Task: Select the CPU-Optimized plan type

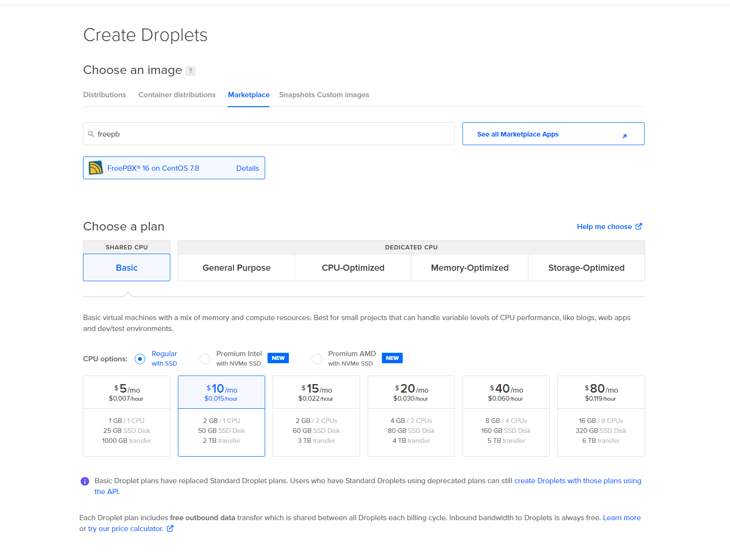Action: pyautogui.click(x=353, y=267)
